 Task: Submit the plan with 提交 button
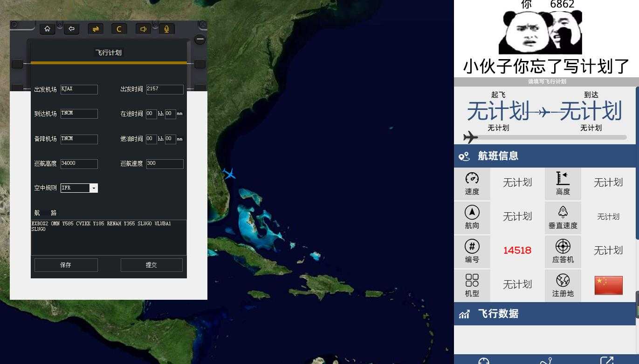coord(151,265)
